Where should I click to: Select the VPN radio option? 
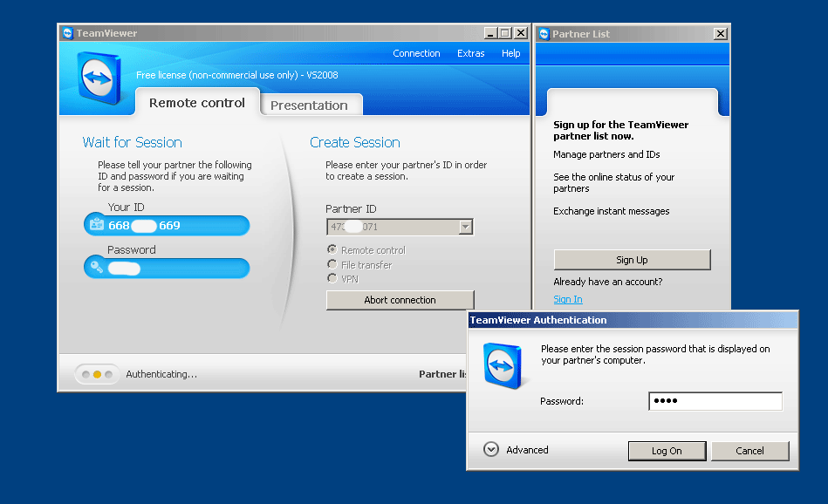[332, 278]
